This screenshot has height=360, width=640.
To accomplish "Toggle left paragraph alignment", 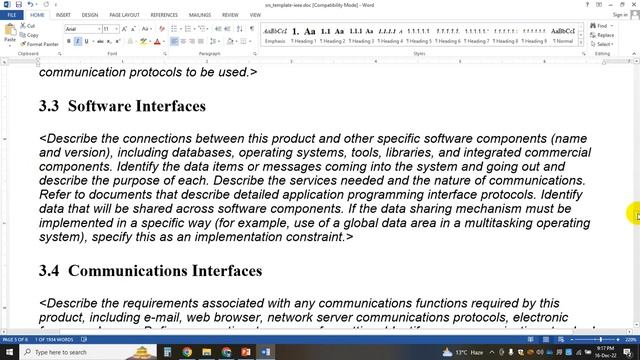I will tap(174, 41).
